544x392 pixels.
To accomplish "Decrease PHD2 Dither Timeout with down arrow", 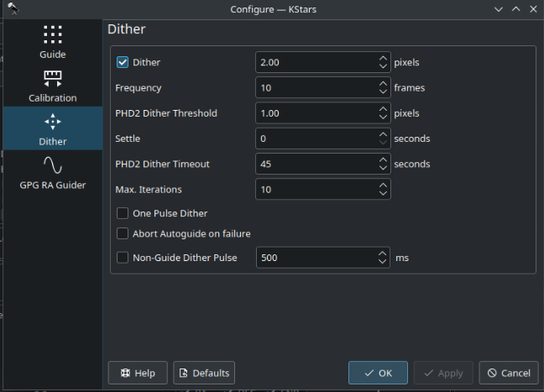I will pyautogui.click(x=383, y=168).
